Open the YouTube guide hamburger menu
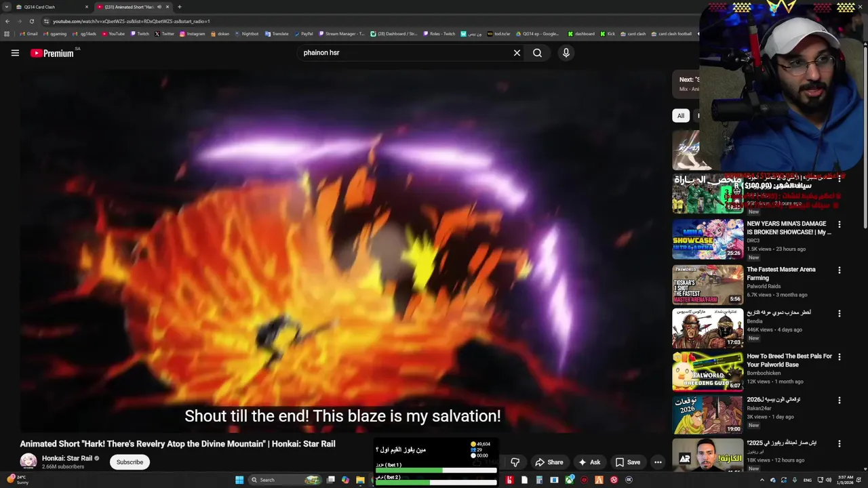 (15, 53)
